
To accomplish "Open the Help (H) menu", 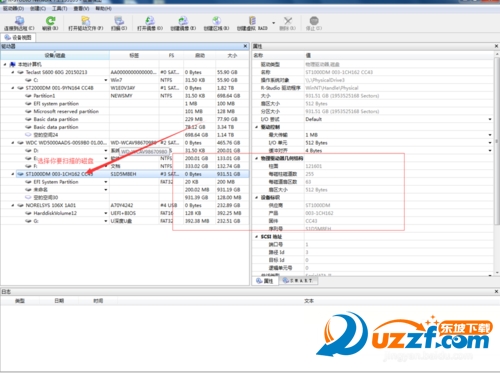I will point(103,8).
